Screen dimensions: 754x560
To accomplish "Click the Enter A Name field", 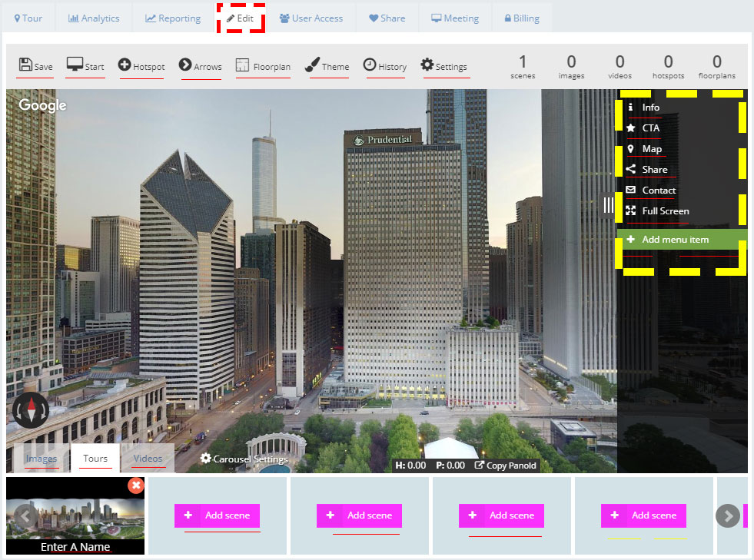I will coord(75,547).
